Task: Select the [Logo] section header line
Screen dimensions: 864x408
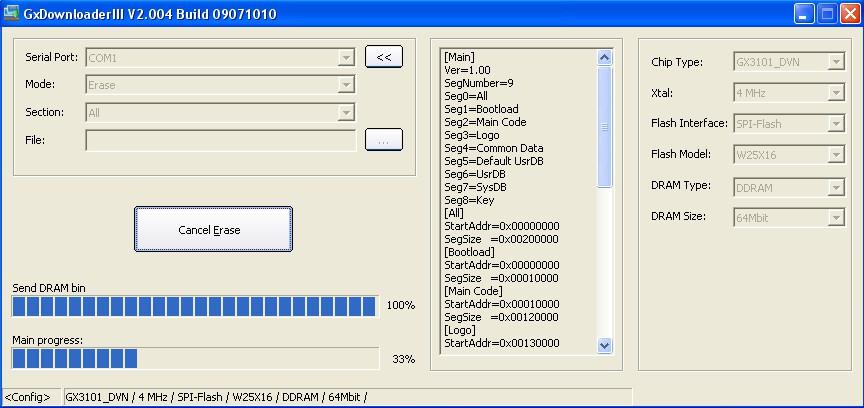Action: coord(460,330)
